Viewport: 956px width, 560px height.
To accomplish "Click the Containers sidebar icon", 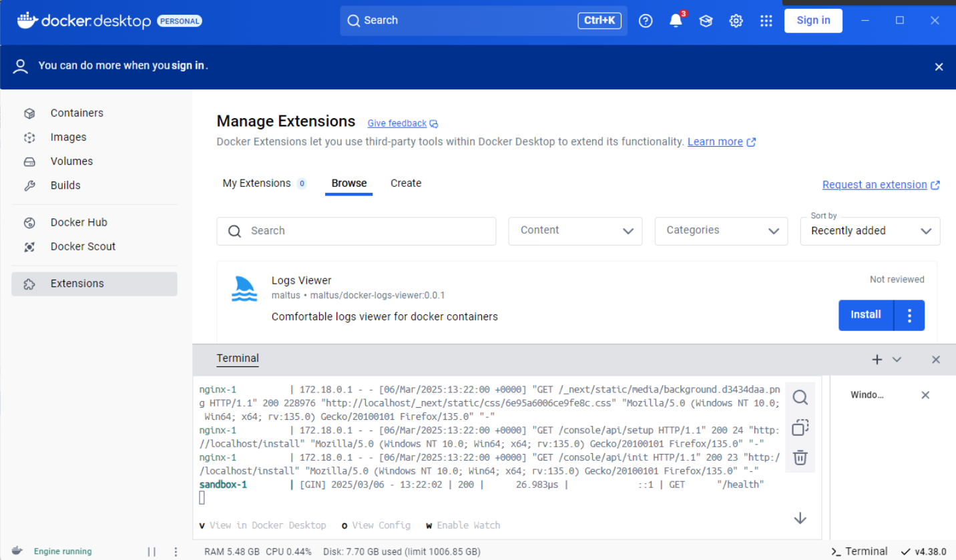I will (x=29, y=113).
